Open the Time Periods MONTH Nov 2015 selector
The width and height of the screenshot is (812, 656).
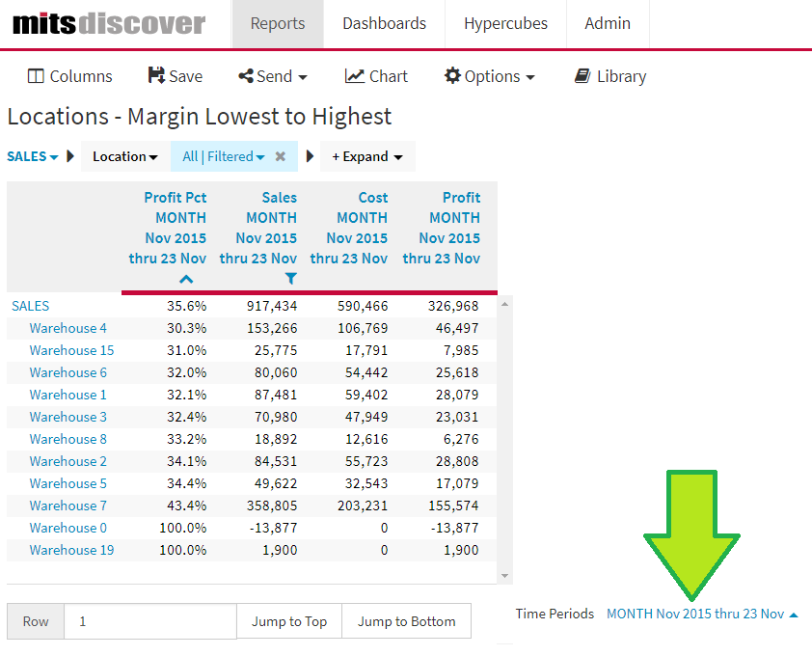[x=702, y=614]
